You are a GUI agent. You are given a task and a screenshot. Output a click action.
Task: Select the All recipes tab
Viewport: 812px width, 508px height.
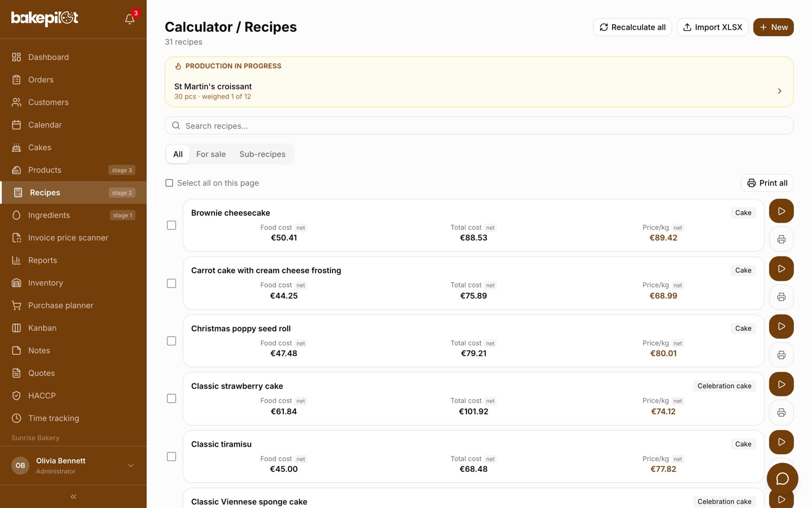click(178, 154)
